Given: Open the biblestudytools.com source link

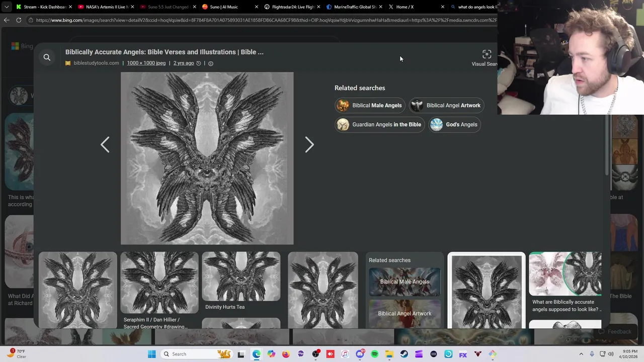Looking at the screenshot, I should (96, 63).
